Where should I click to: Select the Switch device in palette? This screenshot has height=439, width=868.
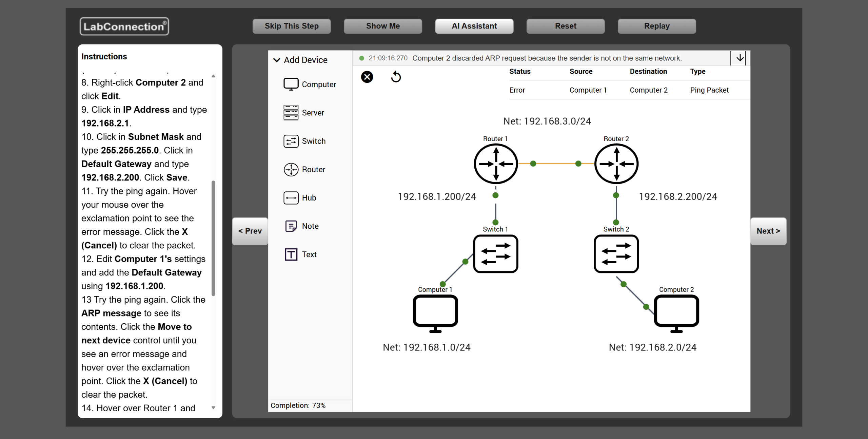pyautogui.click(x=304, y=141)
